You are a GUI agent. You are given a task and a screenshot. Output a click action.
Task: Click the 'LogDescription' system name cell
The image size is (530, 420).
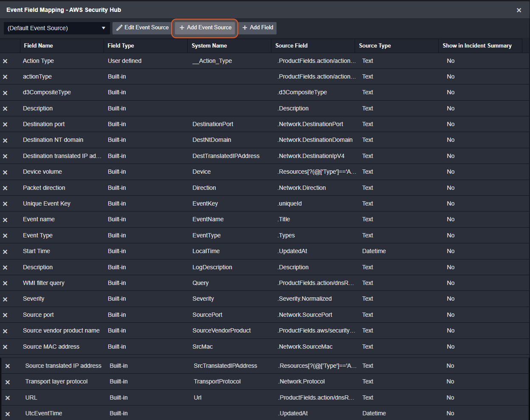(x=212, y=267)
